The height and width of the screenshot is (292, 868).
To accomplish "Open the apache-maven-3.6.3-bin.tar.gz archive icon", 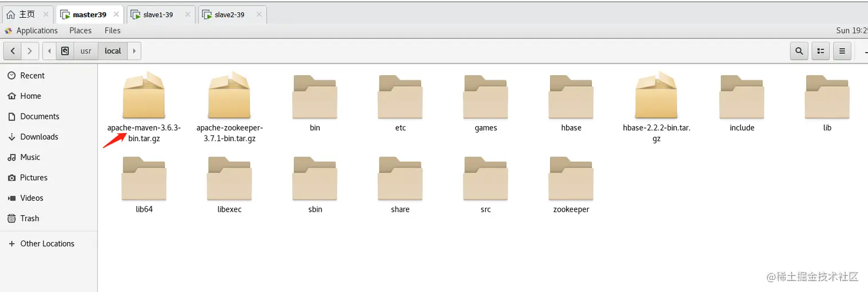I will 144,95.
